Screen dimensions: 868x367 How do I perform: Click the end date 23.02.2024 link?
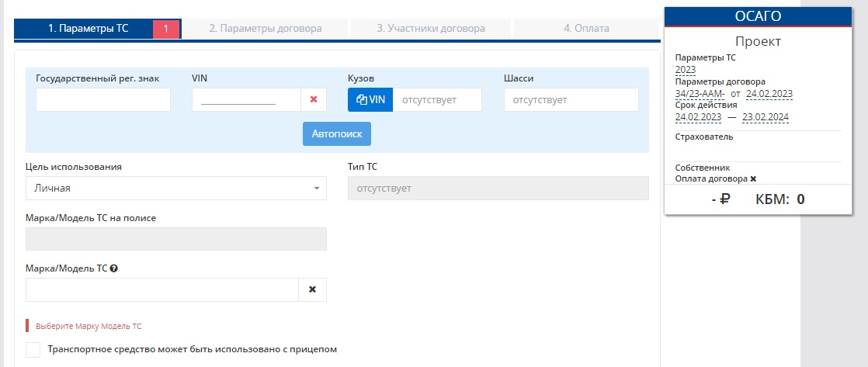coord(766,117)
